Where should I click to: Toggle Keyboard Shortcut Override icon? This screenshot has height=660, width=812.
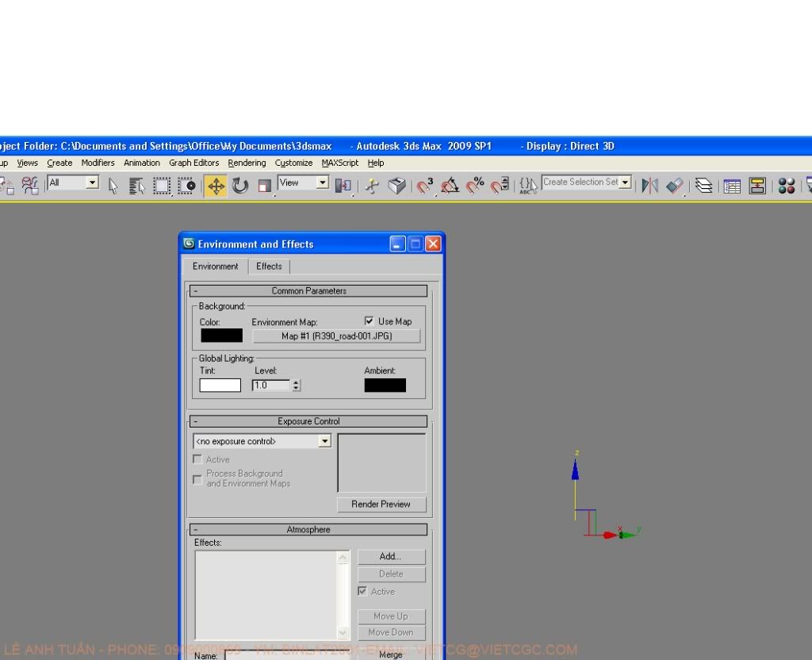pyautogui.click(x=397, y=186)
